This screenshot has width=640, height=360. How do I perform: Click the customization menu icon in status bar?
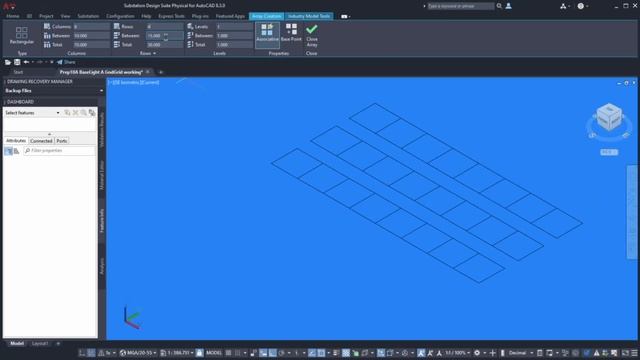coord(634,353)
